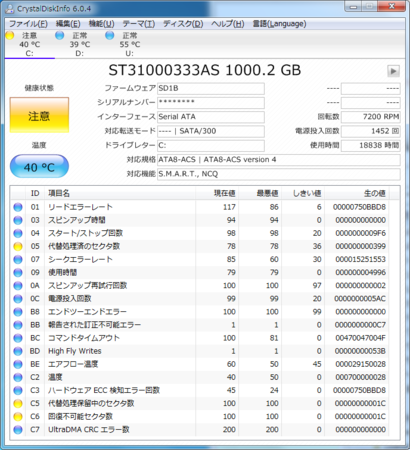Click the next disk arrow button
410x450 pixels.
[393, 71]
